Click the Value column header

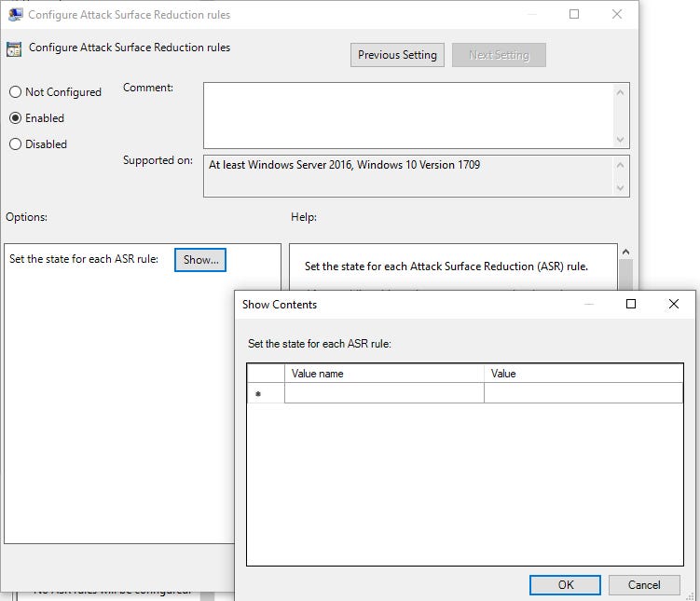583,374
